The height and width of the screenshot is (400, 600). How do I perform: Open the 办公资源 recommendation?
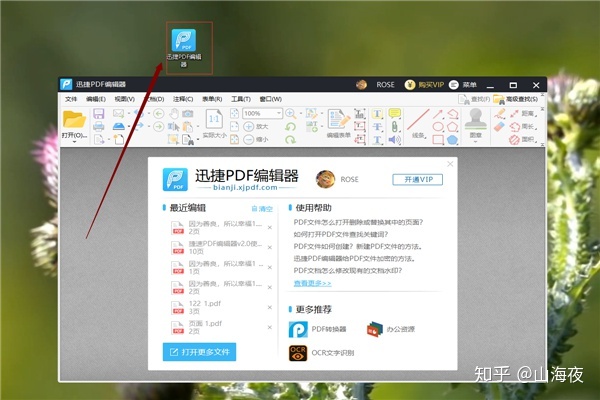coord(391,329)
